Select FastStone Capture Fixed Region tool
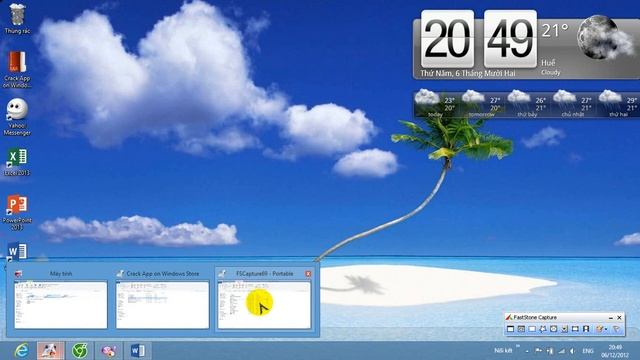Screen dimensions: 640x360 (x=575, y=329)
